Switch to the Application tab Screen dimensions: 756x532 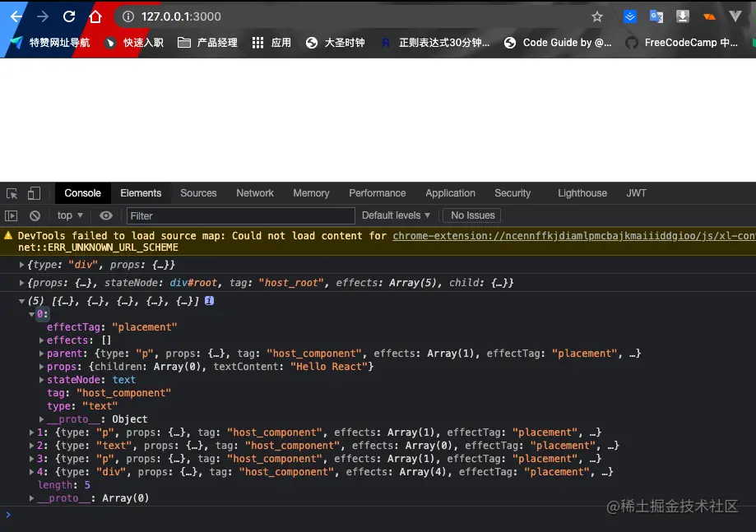450,193
